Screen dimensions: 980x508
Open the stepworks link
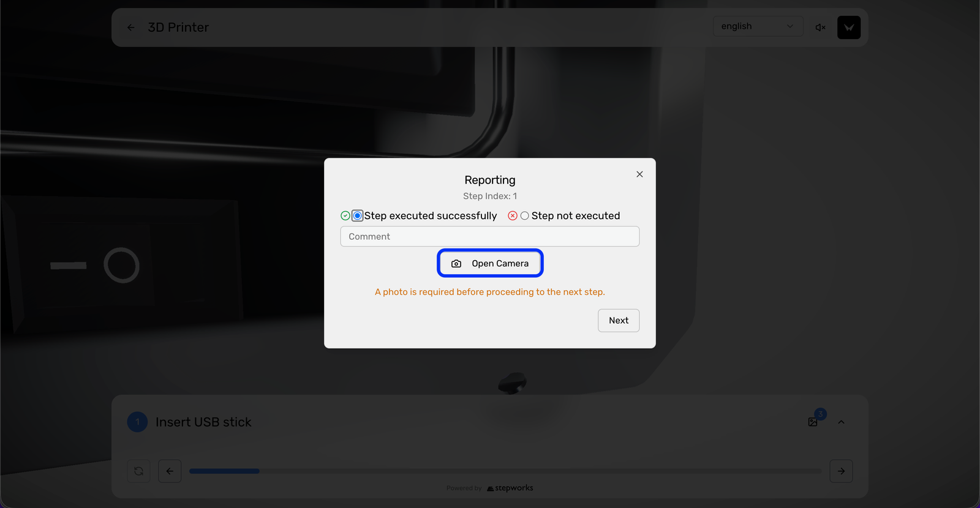tap(510, 488)
